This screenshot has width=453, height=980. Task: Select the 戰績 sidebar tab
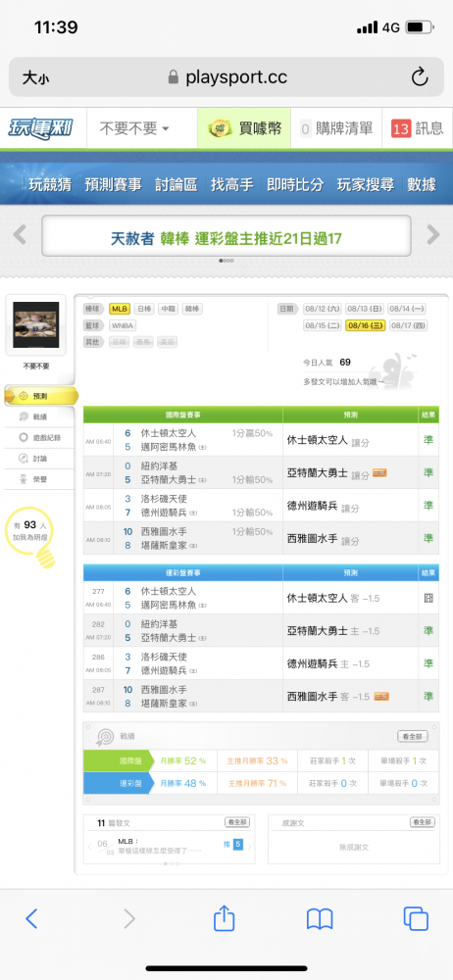point(40,416)
